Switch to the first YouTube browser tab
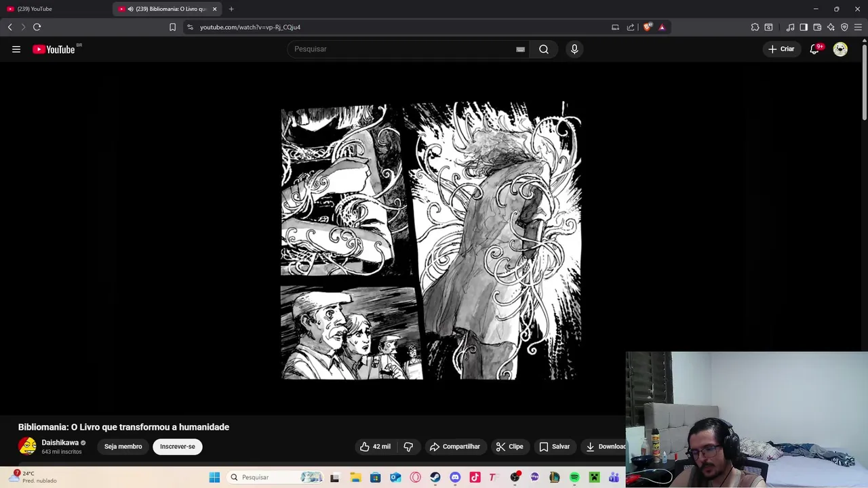This screenshot has height=488, width=868. point(56,9)
